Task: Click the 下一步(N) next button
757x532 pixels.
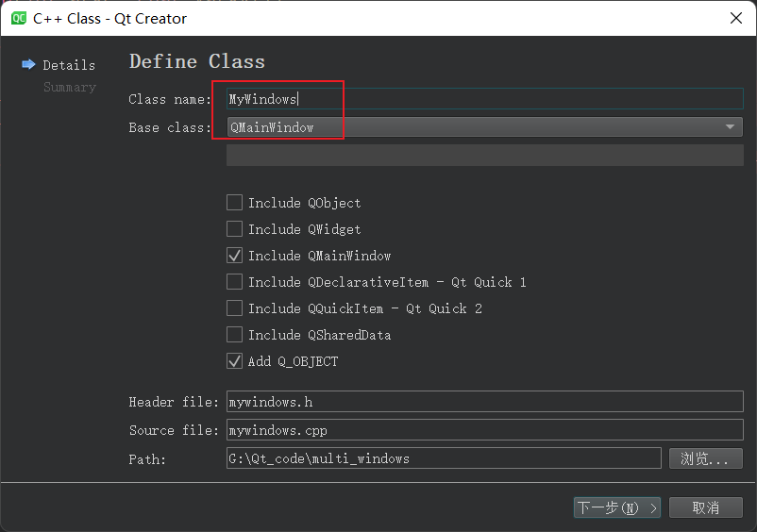Action: (x=617, y=507)
